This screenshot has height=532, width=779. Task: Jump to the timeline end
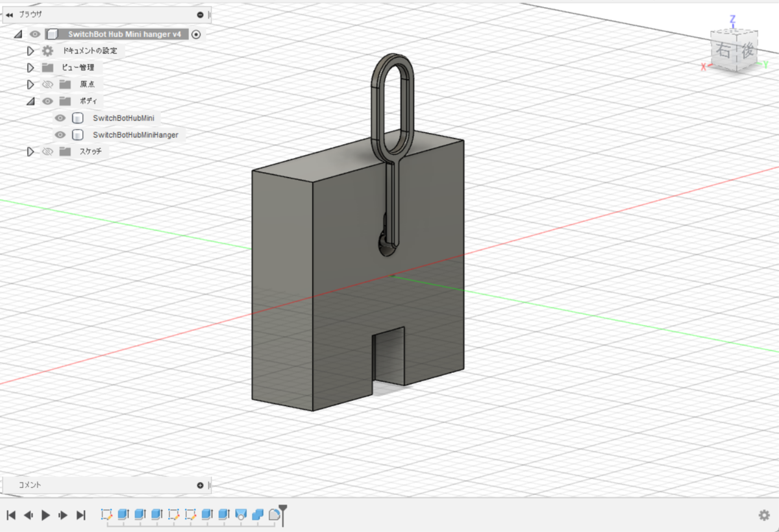[x=80, y=515]
